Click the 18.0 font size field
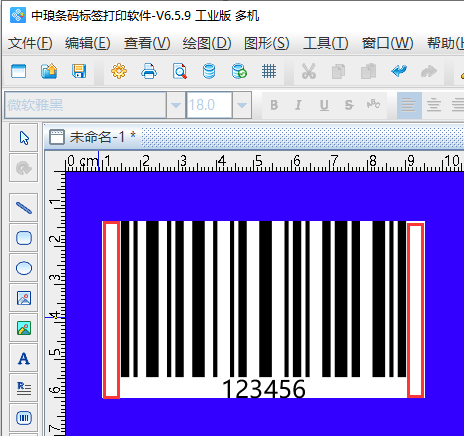464x436 pixels. [209, 105]
